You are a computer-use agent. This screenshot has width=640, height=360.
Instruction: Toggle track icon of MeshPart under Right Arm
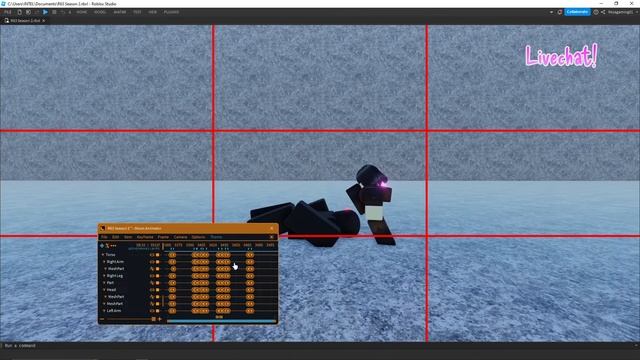pyautogui.click(x=152, y=269)
